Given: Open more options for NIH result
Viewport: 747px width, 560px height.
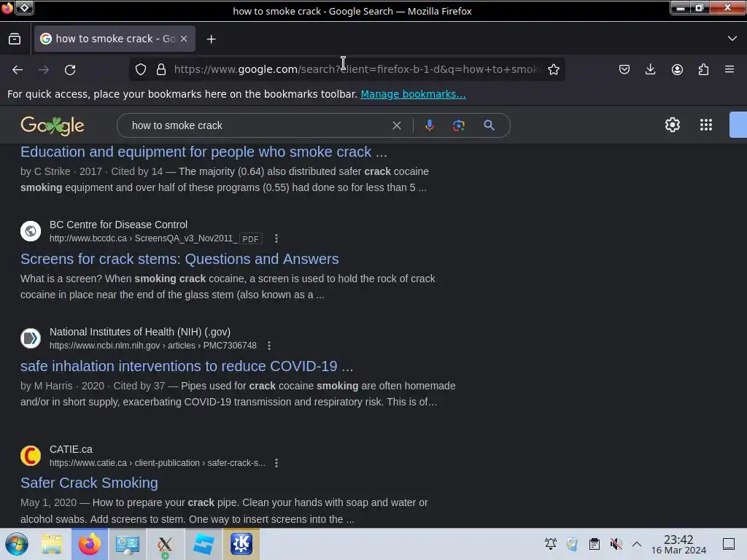Looking at the screenshot, I should [269, 346].
